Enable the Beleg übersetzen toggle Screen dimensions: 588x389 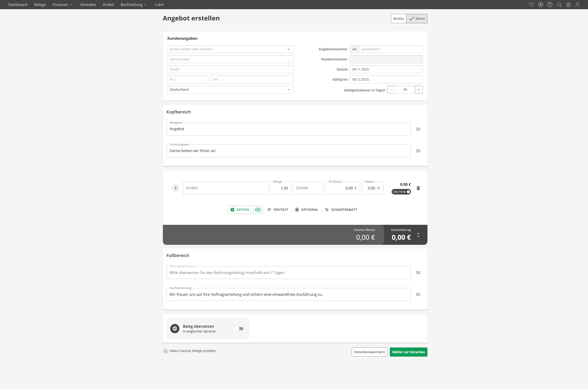click(239, 328)
